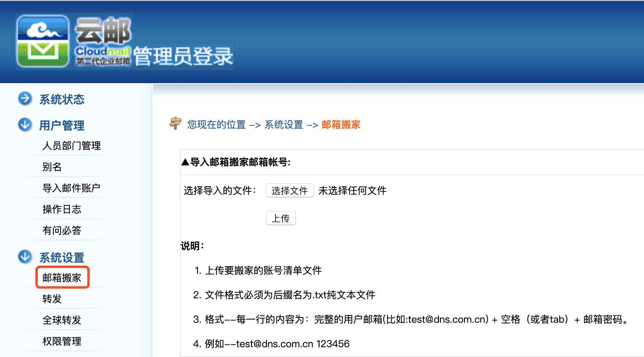Go to 全球转发 page
Image resolution: width=644 pixels, height=357 pixels.
pos(62,320)
